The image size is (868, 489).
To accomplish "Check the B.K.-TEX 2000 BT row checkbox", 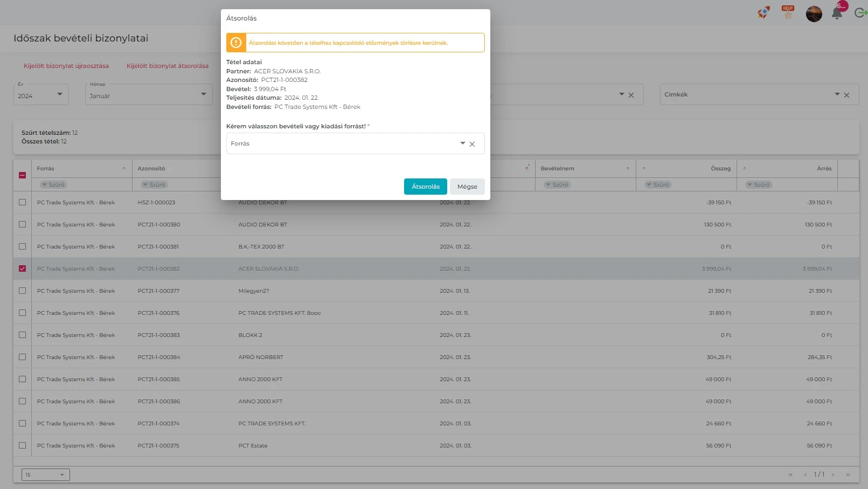I will [x=22, y=246].
